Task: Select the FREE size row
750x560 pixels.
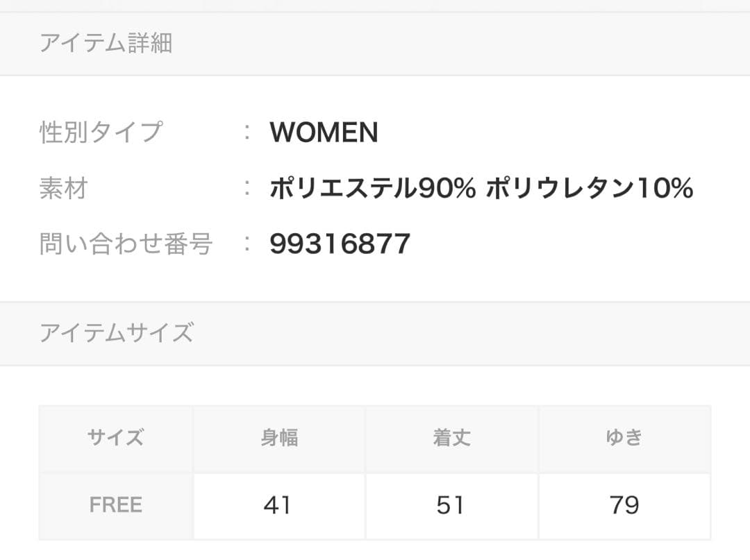Action: [116, 505]
